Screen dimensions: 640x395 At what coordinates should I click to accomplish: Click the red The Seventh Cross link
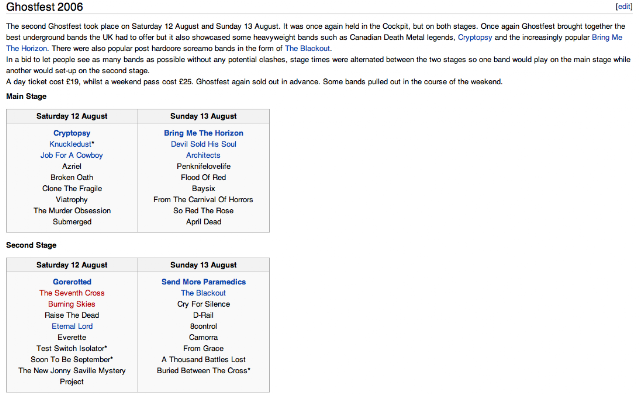coord(72,293)
